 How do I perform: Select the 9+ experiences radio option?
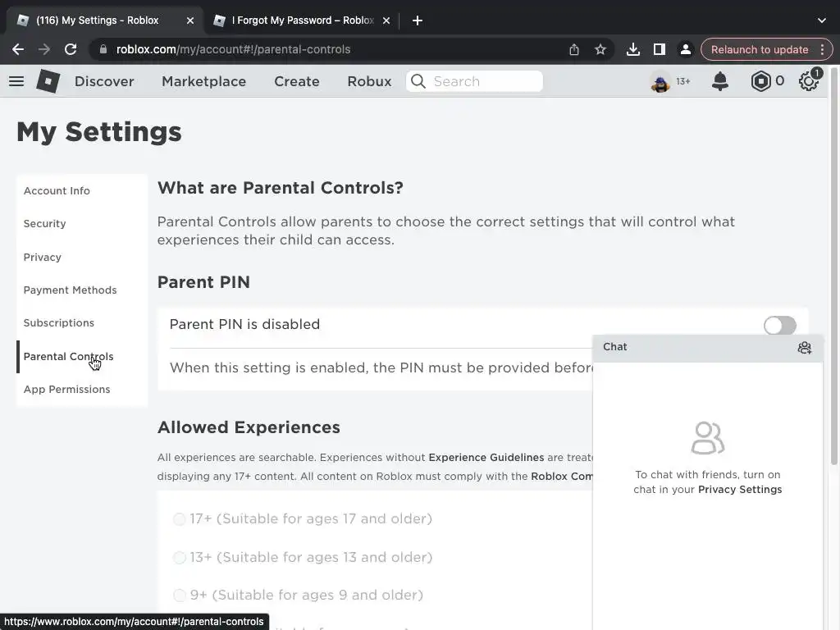tap(180, 595)
